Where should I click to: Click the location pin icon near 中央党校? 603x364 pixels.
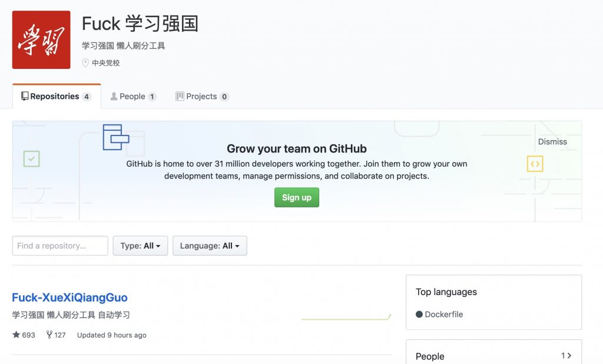[85, 63]
